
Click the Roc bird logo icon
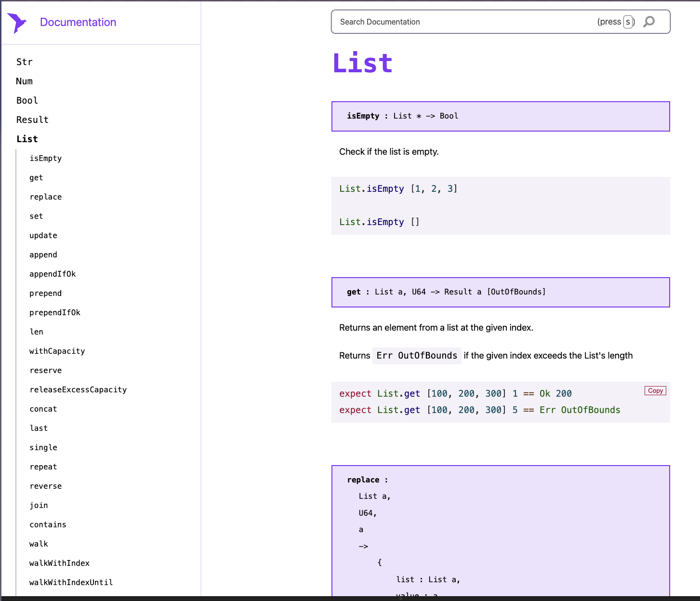(17, 23)
